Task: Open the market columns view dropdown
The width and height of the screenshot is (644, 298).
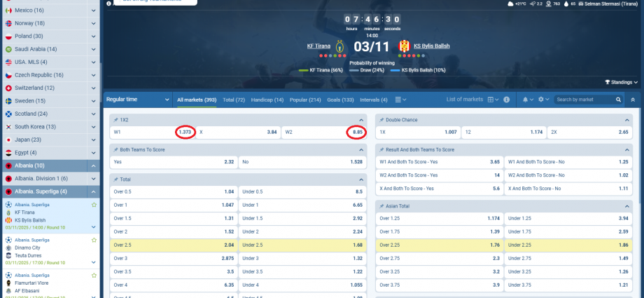Action: pyautogui.click(x=400, y=100)
